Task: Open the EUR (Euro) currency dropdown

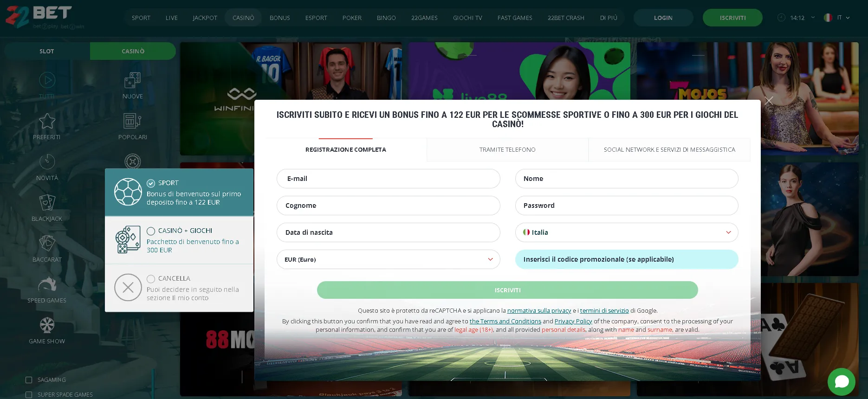Action: point(388,259)
